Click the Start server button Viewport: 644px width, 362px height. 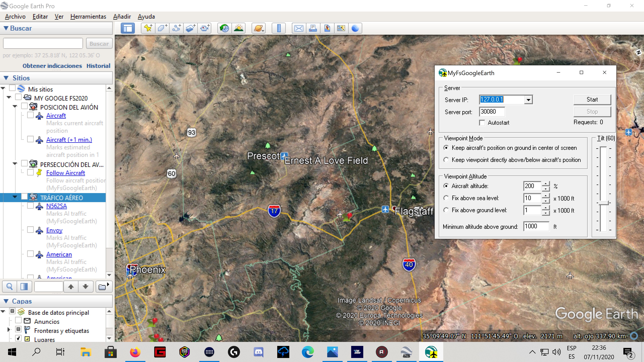click(592, 99)
